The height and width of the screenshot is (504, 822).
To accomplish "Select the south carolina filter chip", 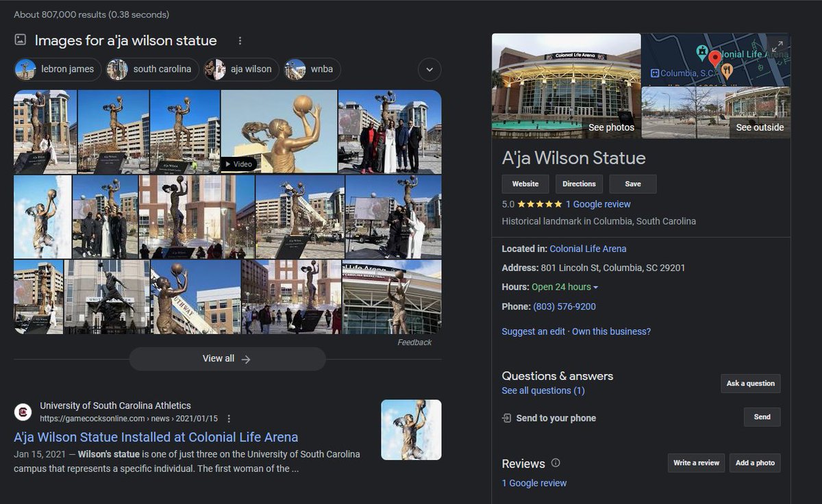I will [153, 69].
